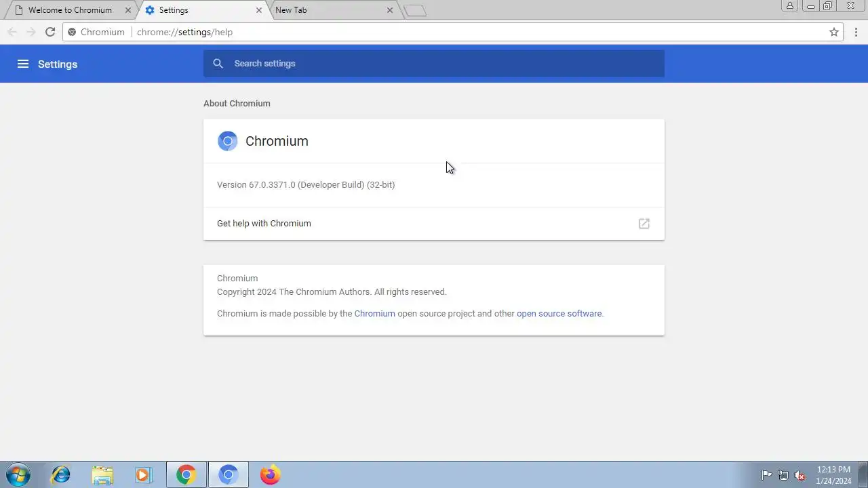The width and height of the screenshot is (868, 488).
Task: Open external link icon for Chromium help
Action: coord(644,224)
